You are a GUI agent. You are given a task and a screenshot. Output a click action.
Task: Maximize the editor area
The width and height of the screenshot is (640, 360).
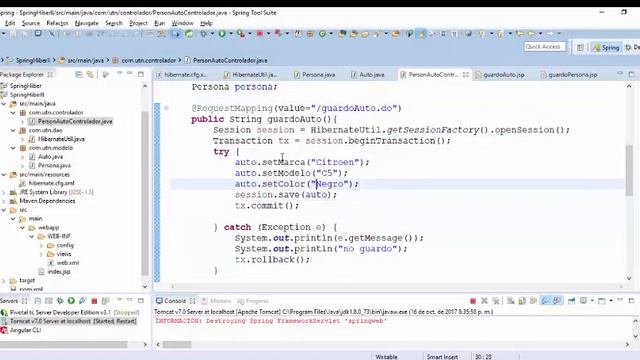point(631,74)
